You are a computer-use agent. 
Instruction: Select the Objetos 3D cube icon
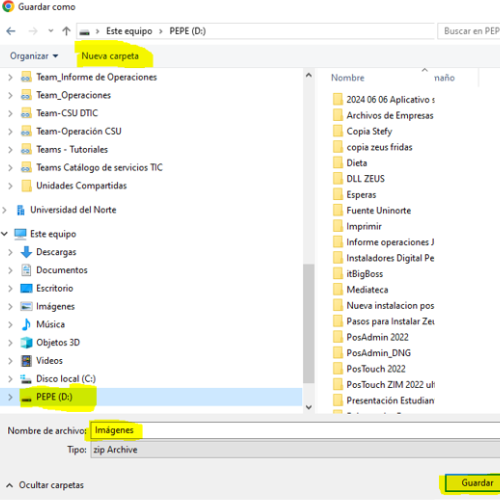26,342
